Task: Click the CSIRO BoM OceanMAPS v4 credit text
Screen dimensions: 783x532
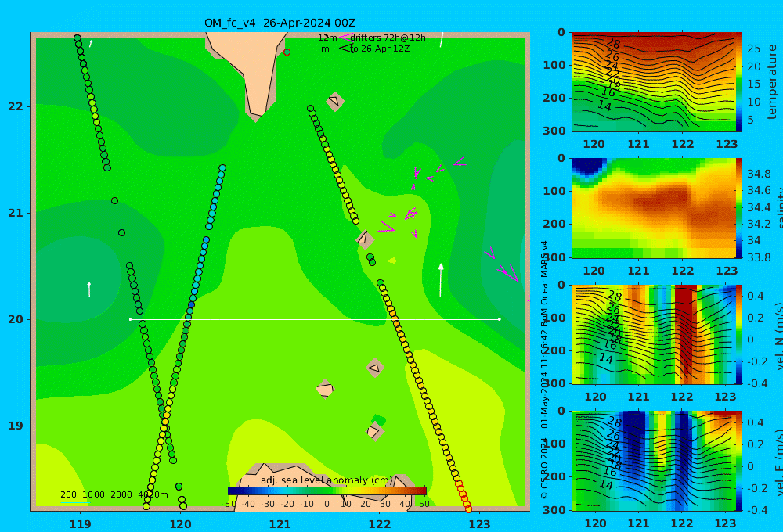Action: tap(544, 370)
